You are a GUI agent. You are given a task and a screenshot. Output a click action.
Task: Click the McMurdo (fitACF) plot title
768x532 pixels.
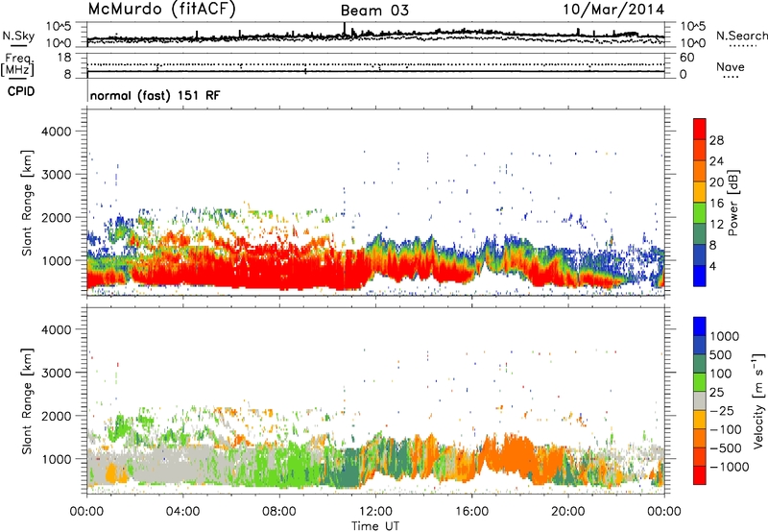(x=161, y=10)
